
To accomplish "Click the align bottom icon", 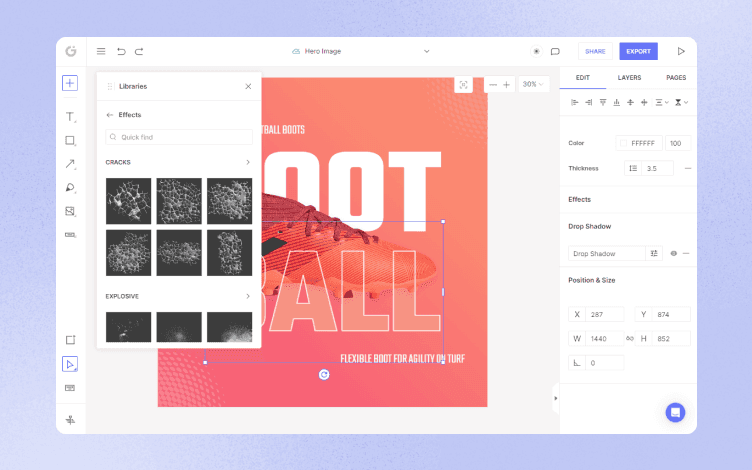I will click(616, 102).
